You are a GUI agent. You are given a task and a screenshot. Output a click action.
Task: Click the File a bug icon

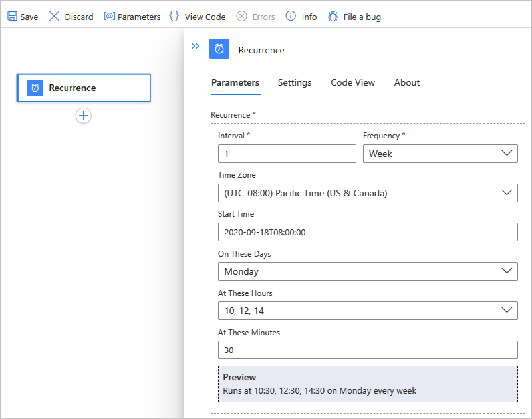point(333,17)
